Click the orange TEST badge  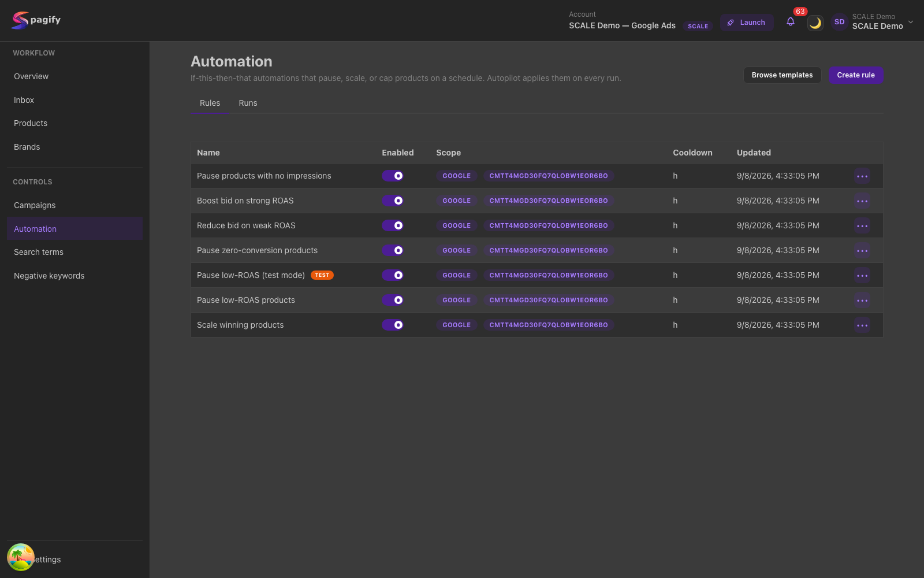point(322,275)
